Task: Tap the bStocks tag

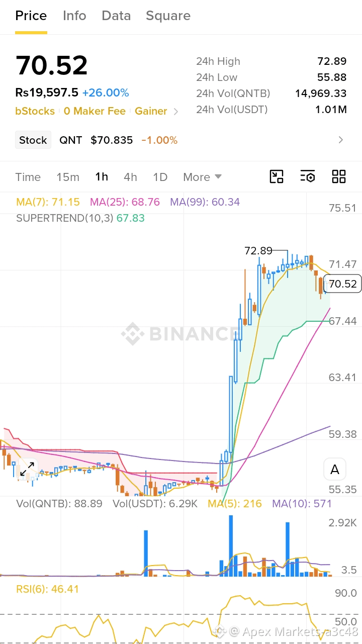Action: click(x=35, y=111)
